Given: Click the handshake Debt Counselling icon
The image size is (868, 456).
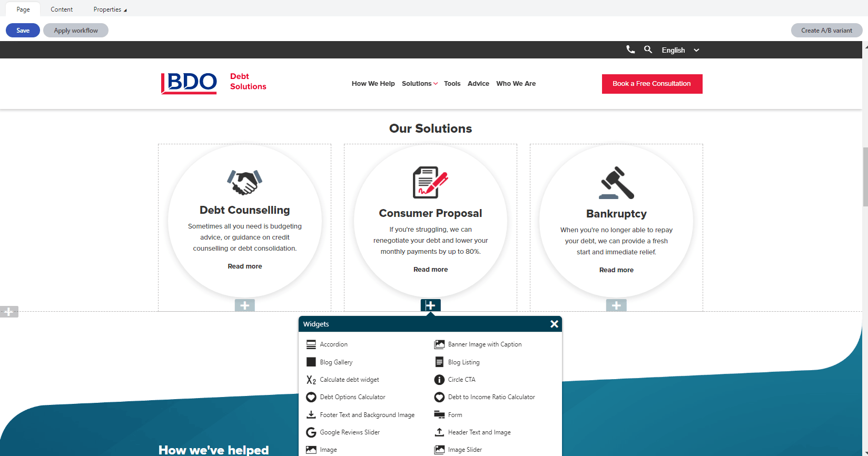Looking at the screenshot, I should point(245,182).
